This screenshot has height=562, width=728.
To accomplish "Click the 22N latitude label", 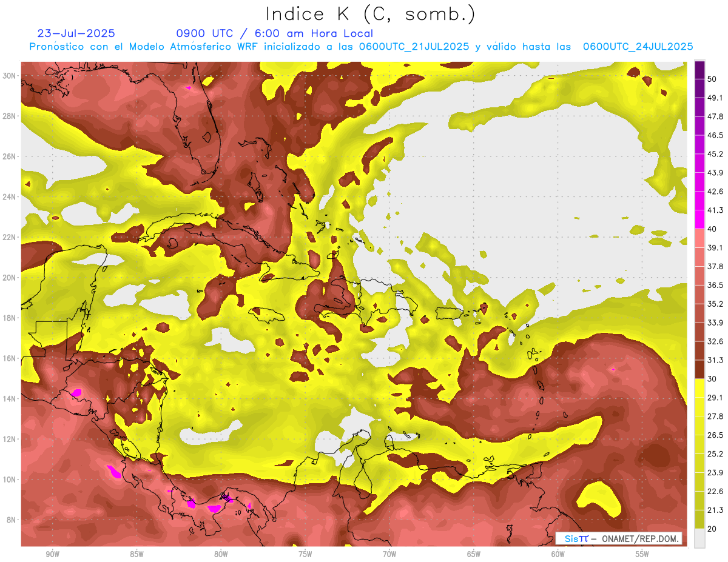I will [x=9, y=237].
